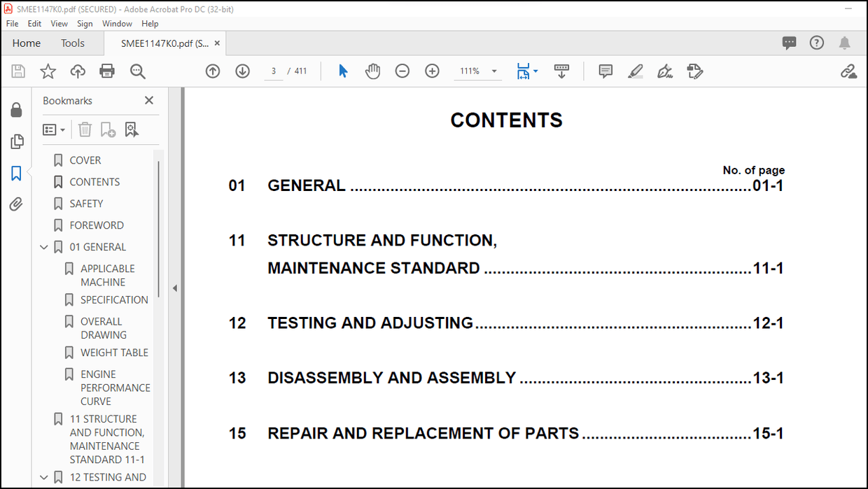Toggle the Bookmarks panel visibility
The image size is (868, 489).
click(x=17, y=173)
